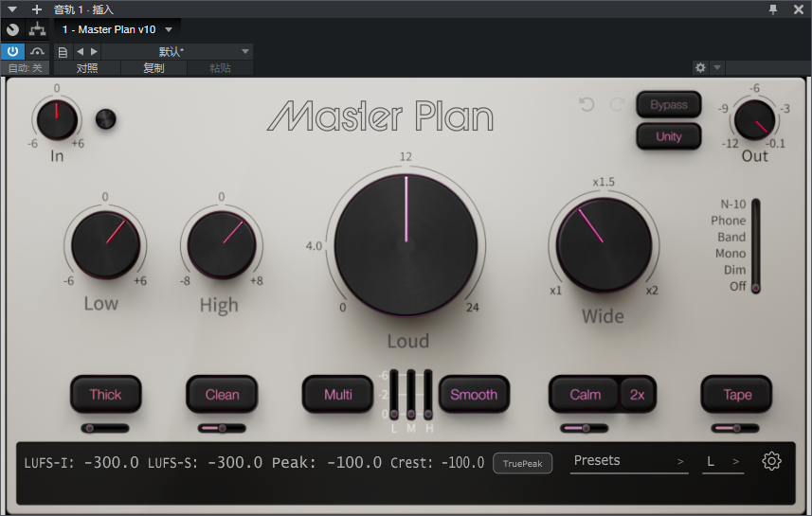Select Dim monitor mode

coord(735,270)
